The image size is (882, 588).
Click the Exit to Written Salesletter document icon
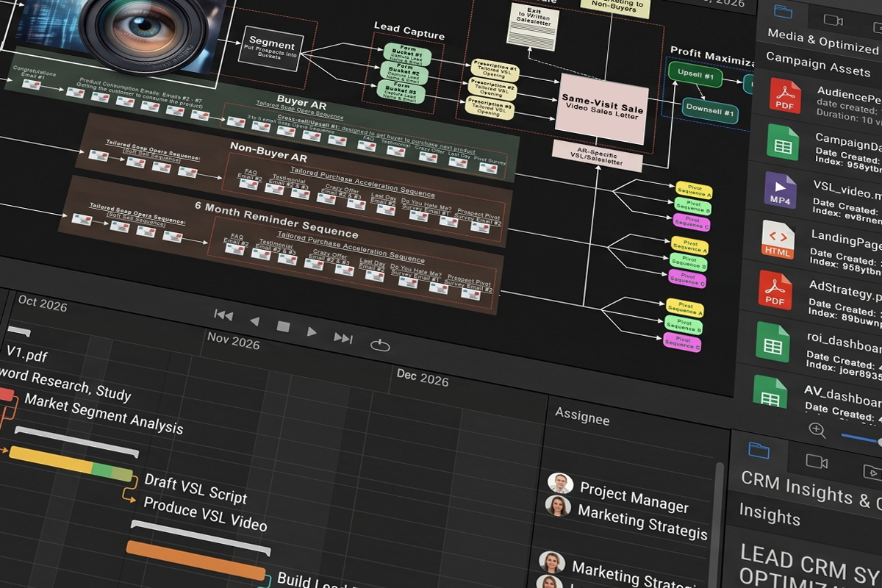coord(534,26)
